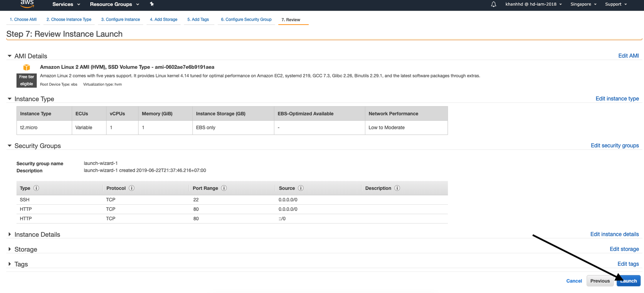Expand the Tags section
Screen dimensions: 644x293
pos(10,264)
